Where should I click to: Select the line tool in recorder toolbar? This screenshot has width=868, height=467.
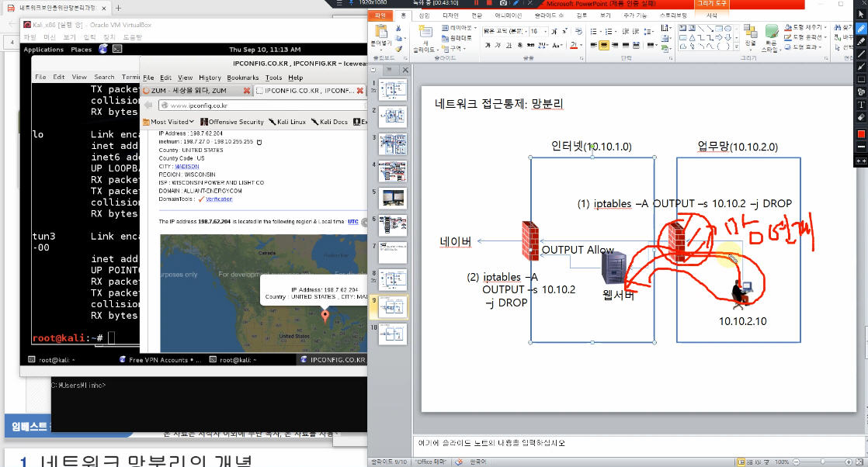[861, 54]
